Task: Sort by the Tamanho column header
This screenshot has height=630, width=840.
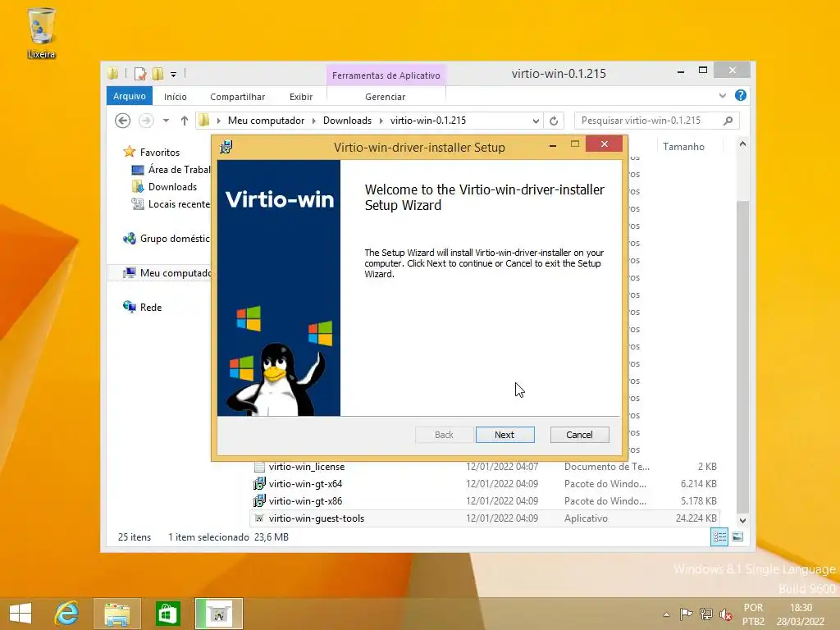Action: point(683,147)
